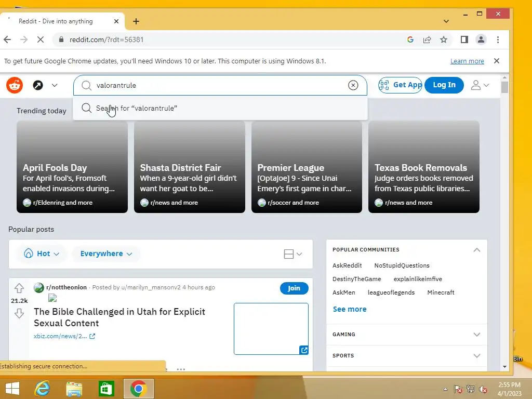The height and width of the screenshot is (399, 532).
Task: Open the explainlikeimfive community link
Action: coord(418,279)
